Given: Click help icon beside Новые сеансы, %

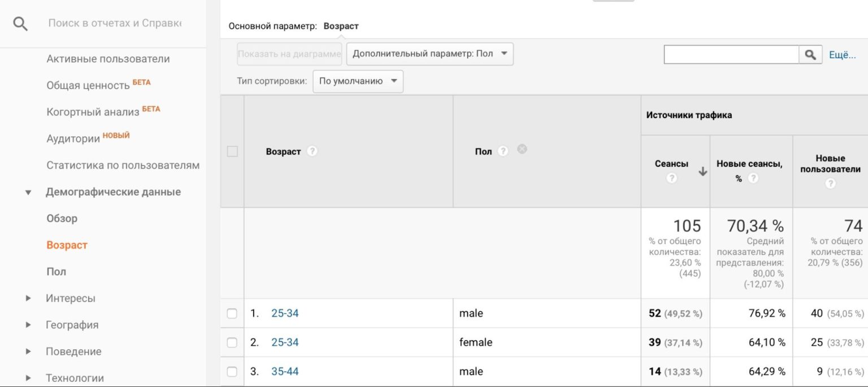Looking at the screenshot, I should pyautogui.click(x=753, y=178).
